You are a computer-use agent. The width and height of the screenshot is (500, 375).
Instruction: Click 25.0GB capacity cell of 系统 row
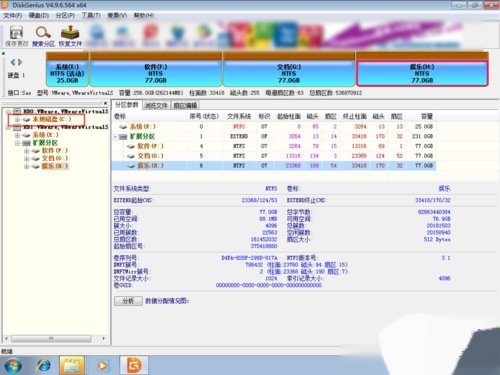click(x=424, y=127)
